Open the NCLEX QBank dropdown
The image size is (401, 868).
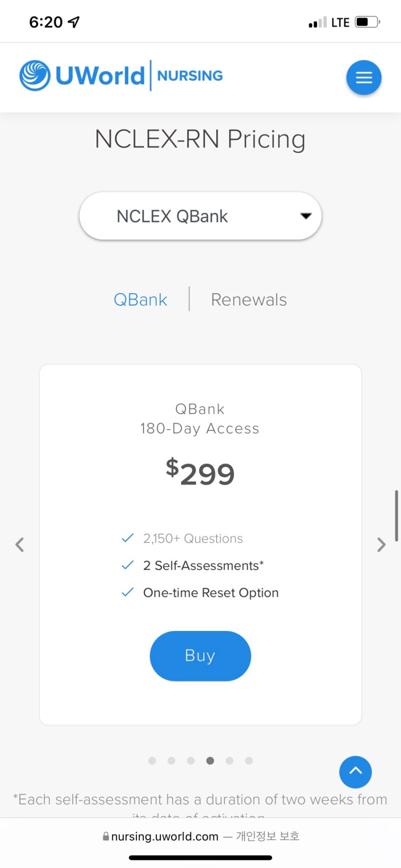coord(200,216)
